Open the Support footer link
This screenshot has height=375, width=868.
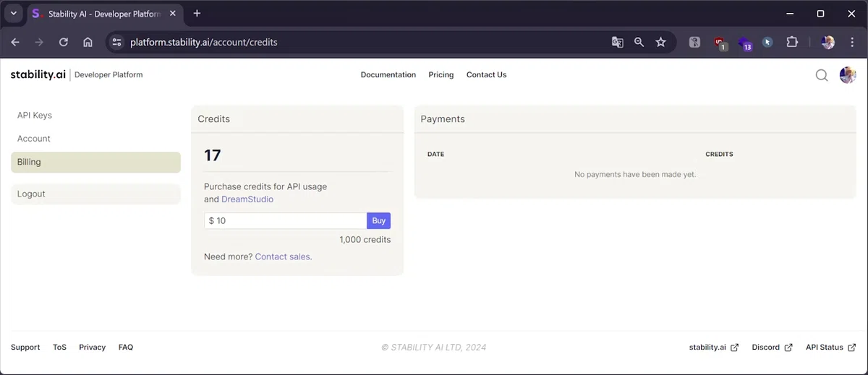tap(25, 348)
